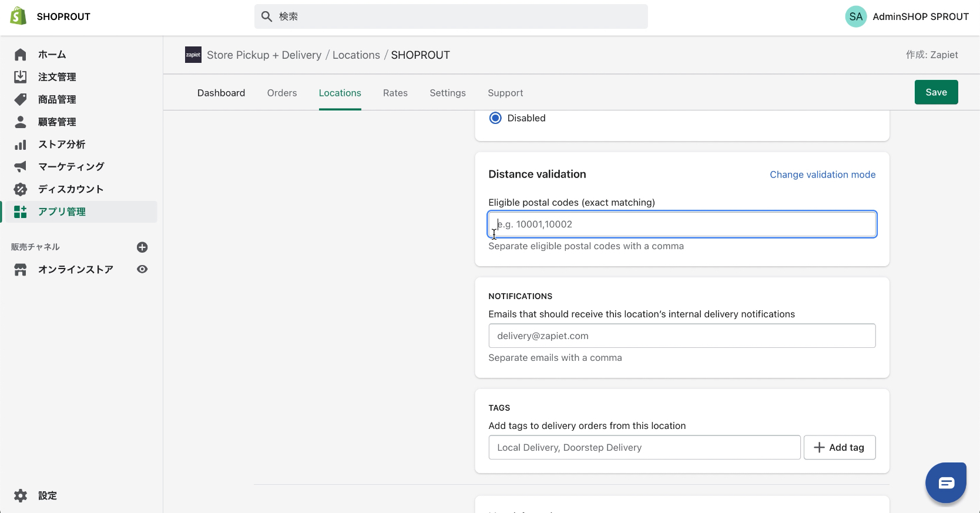Viewport: 980px width, 513px height.
Task: Open Orders via the inbox icon
Action: pos(21,77)
